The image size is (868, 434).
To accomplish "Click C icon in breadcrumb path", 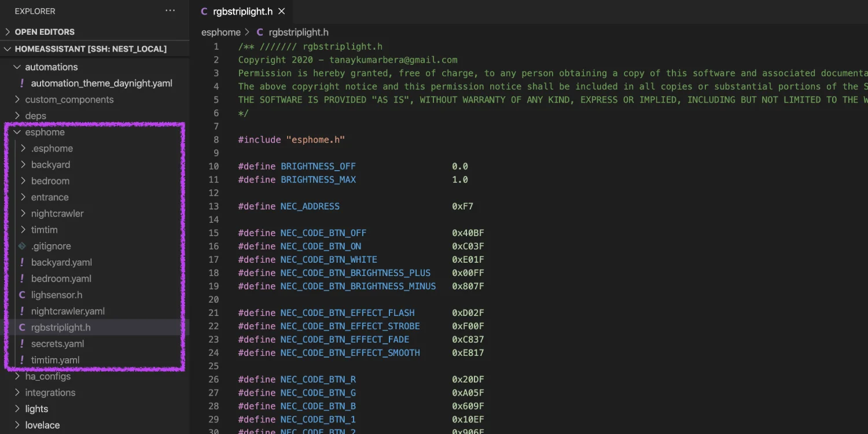I will [x=260, y=32].
